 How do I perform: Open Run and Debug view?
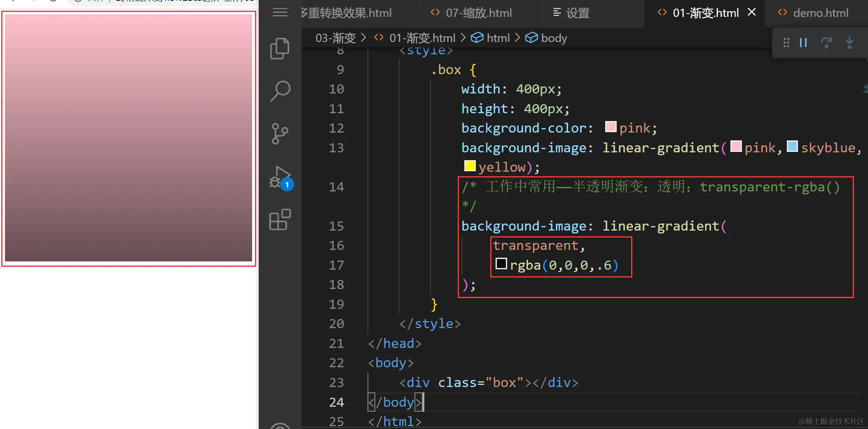click(x=281, y=178)
